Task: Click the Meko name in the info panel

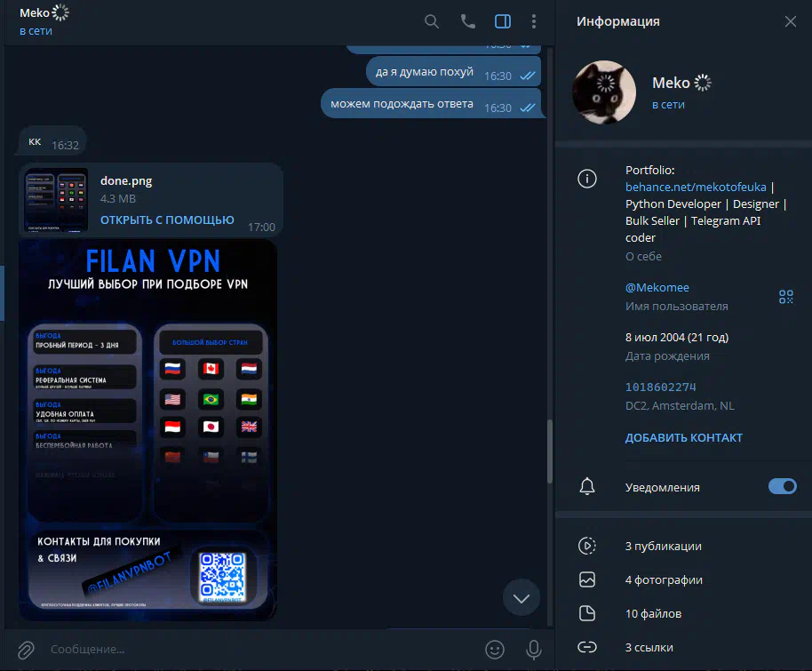Action: point(671,83)
